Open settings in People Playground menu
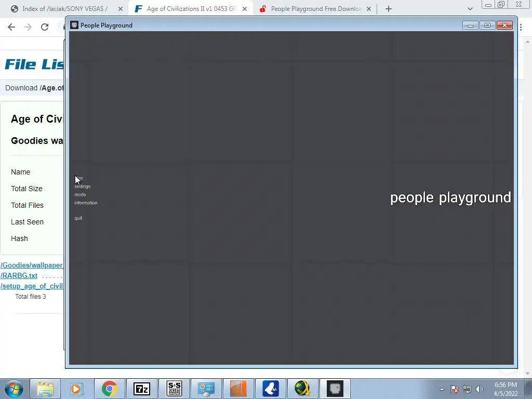 pos(83,187)
